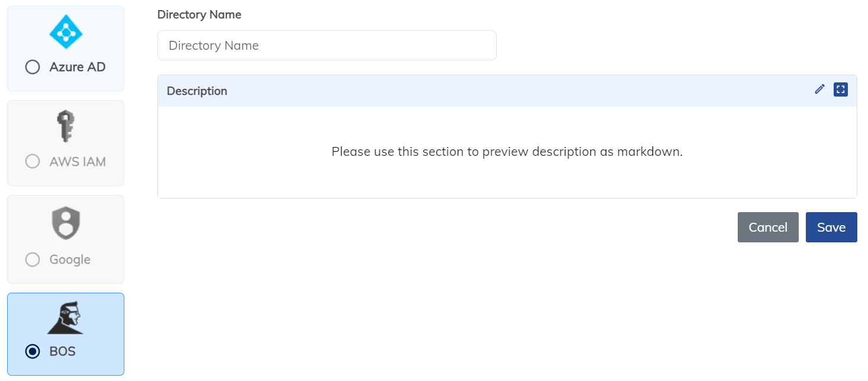The width and height of the screenshot is (868, 381).
Task: Cancel the directory creation
Action: click(x=768, y=228)
